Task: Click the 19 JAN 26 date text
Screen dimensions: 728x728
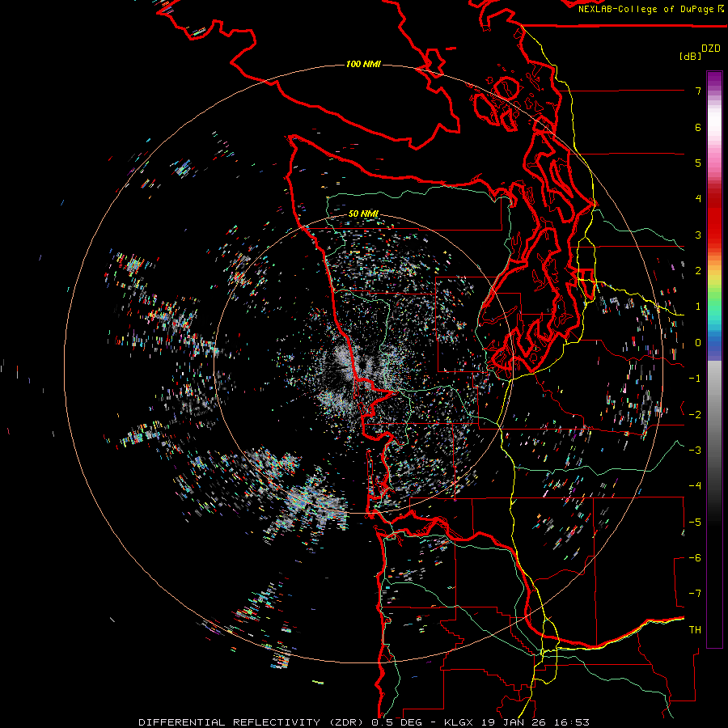Action: point(515,722)
